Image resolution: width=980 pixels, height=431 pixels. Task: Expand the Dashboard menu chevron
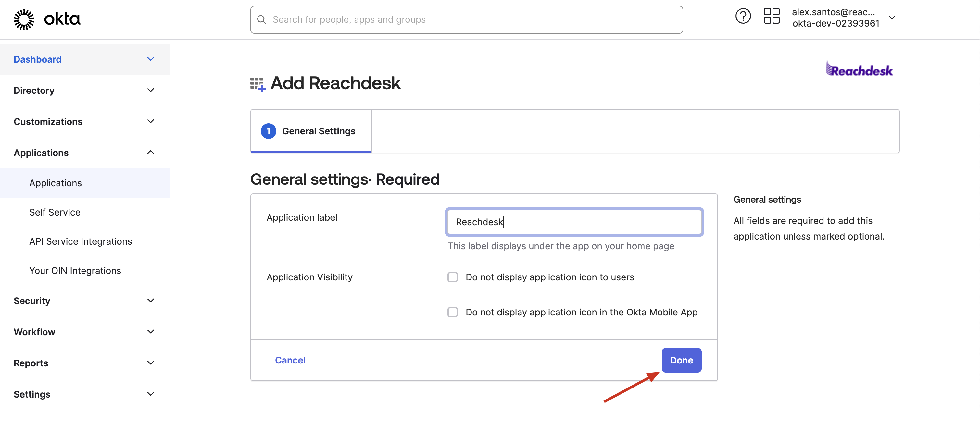pyautogui.click(x=151, y=59)
